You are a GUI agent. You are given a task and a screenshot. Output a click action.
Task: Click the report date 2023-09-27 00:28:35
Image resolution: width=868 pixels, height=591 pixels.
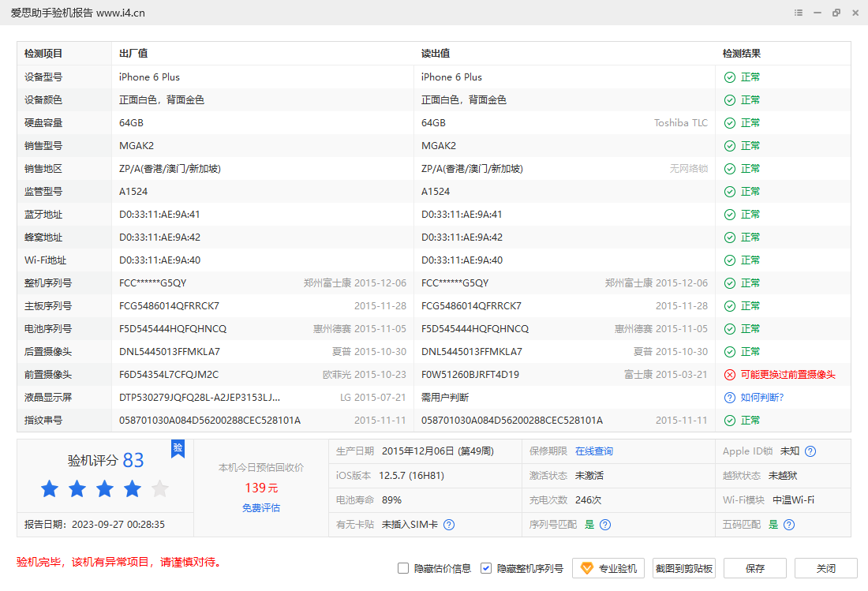point(118,525)
